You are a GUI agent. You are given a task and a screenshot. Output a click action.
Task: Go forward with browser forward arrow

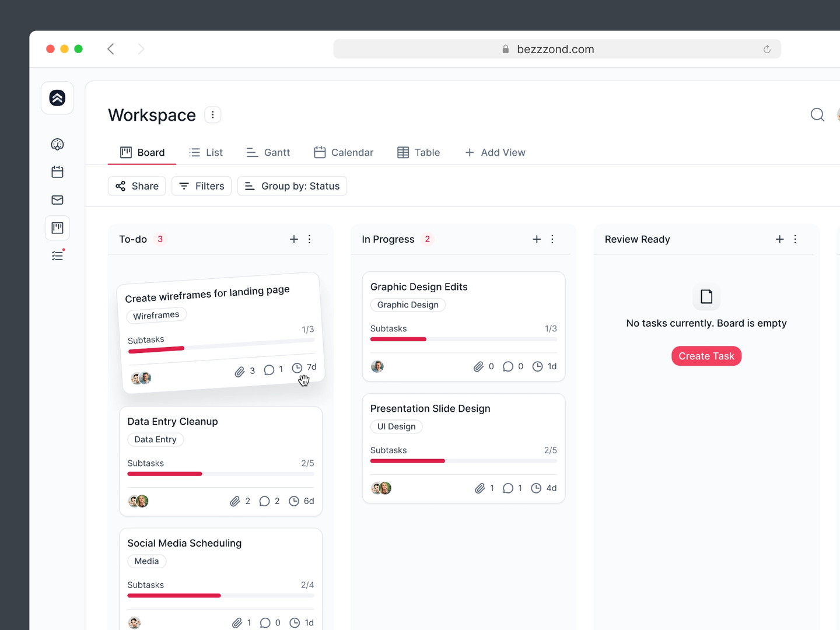click(141, 49)
